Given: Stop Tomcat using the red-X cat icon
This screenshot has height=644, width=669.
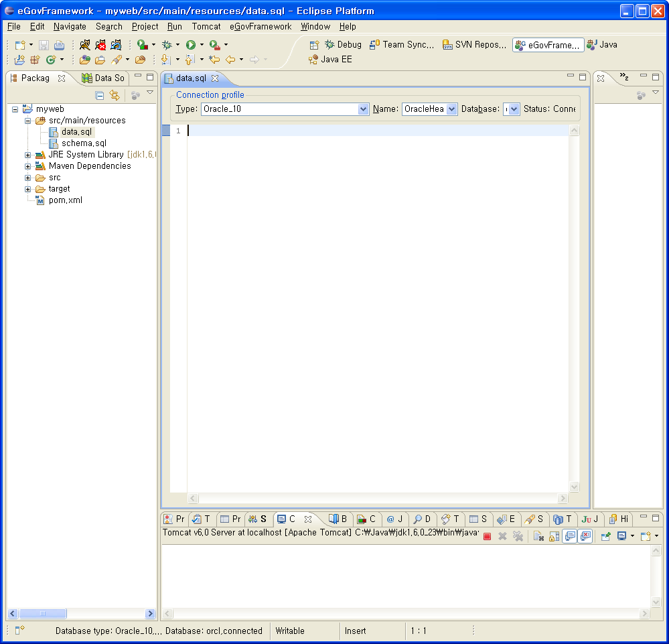Looking at the screenshot, I should click(100, 44).
